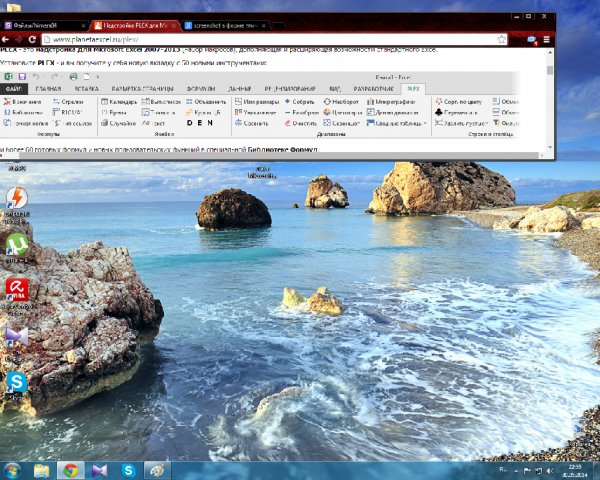Image resolution: width=600 pixels, height=480 pixels.
Task: Click Show desktop at taskbar end
Action: (597, 471)
